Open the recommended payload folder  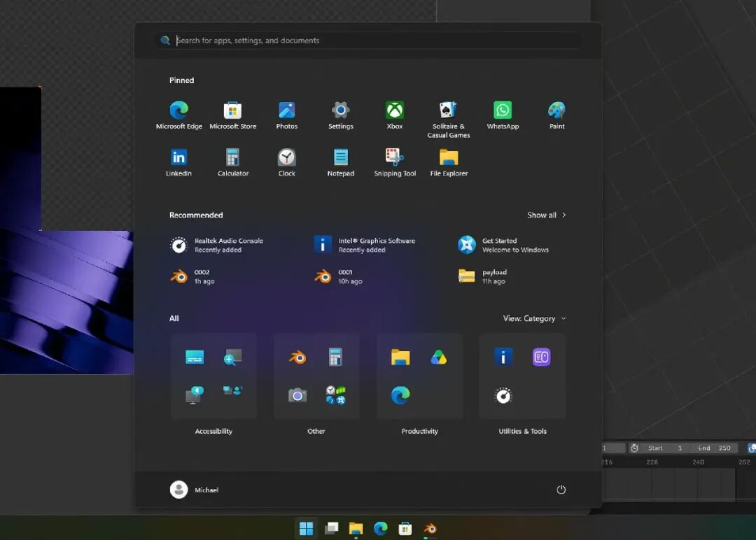[x=482, y=276]
